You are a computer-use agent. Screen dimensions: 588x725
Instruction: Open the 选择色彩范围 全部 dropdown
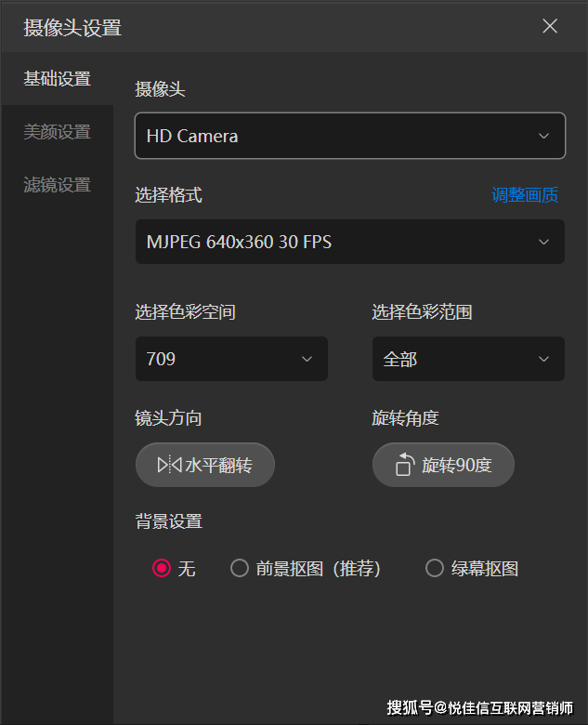468,359
